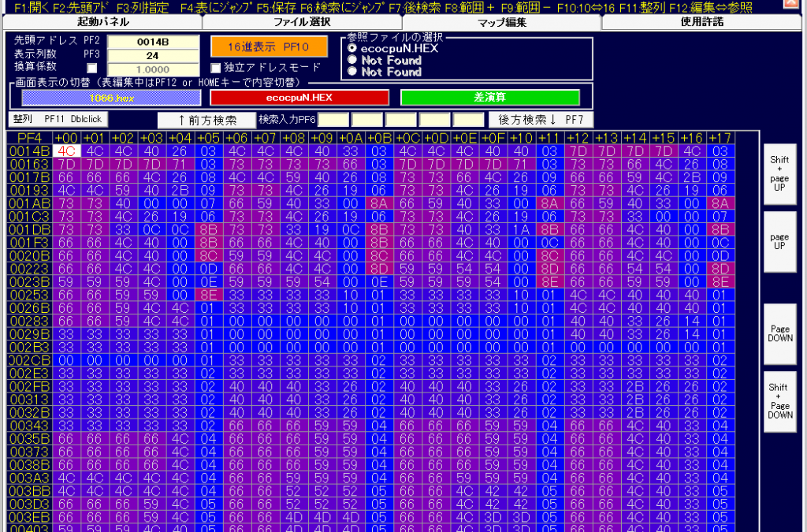This screenshot has width=807, height=532.
Task: Click the 整列 PF11 Dblclick button
Action: tap(59, 119)
